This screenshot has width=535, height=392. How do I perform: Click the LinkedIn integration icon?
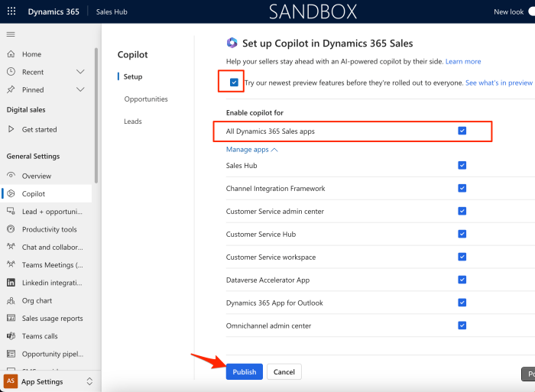[11, 283]
